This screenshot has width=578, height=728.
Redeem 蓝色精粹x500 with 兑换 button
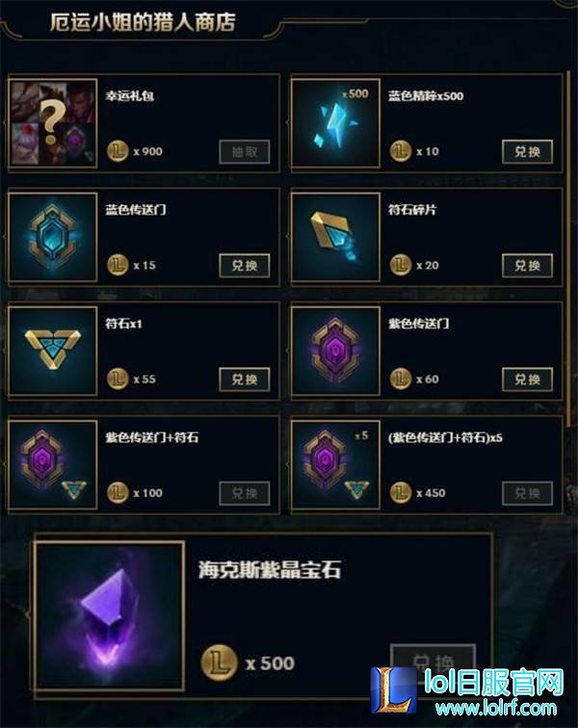click(x=527, y=152)
